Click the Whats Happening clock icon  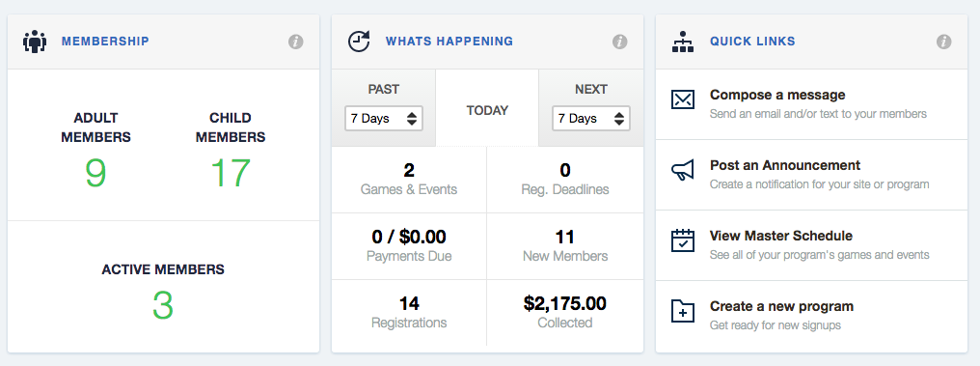pyautogui.click(x=360, y=42)
